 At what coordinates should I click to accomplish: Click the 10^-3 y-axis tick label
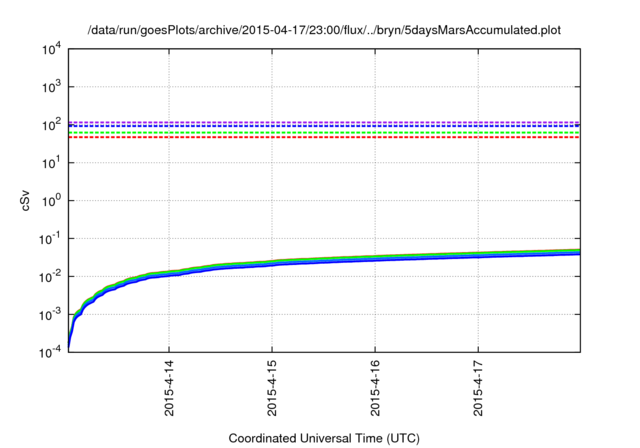(x=50, y=315)
